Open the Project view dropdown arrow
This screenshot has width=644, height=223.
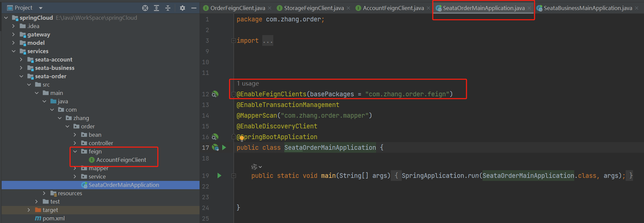pyautogui.click(x=41, y=8)
